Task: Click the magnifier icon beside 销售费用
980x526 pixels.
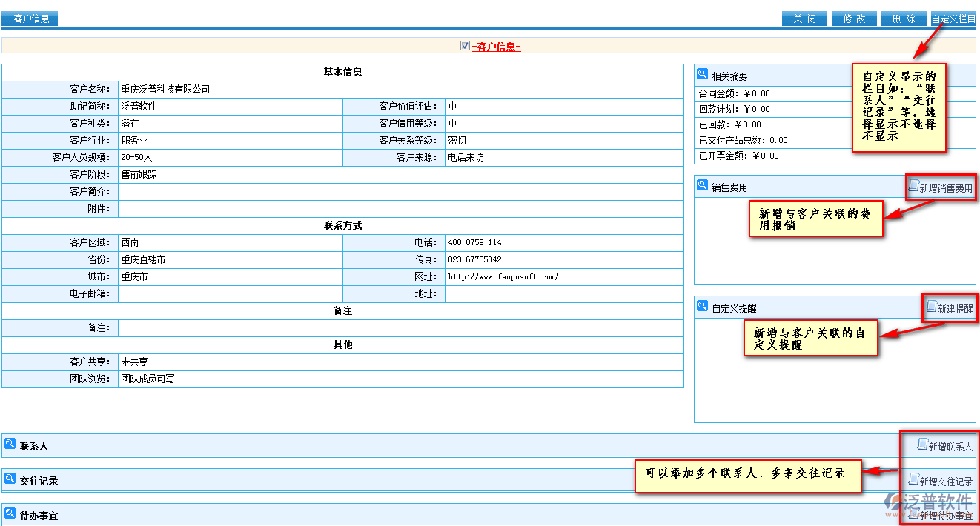Action: [x=702, y=185]
